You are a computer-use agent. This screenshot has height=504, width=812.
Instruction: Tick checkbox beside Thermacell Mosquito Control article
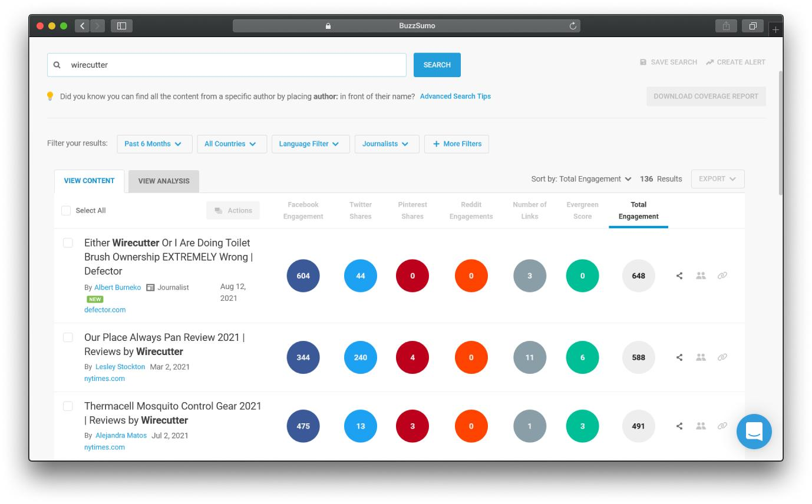coord(68,406)
